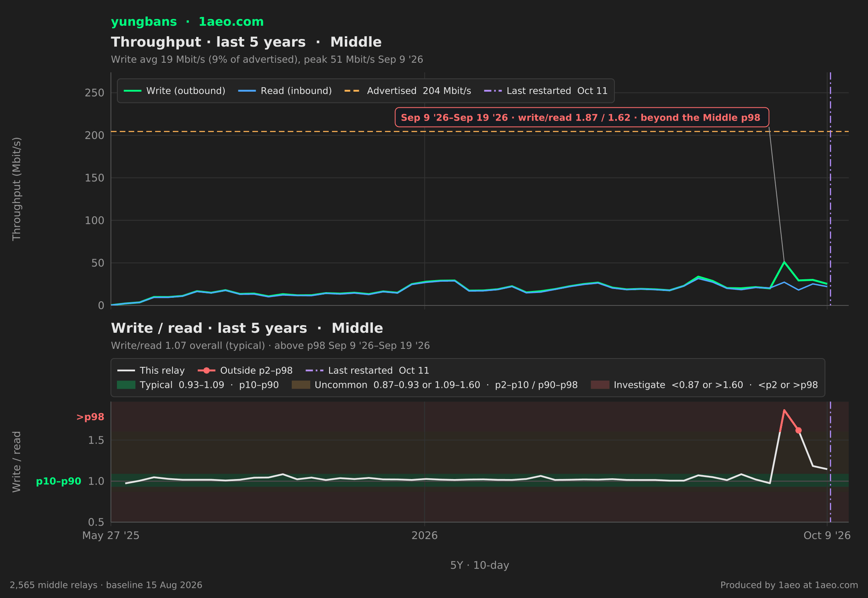Click the 100 tick on throughput axis
This screenshot has width=868, height=598.
[x=94, y=221]
